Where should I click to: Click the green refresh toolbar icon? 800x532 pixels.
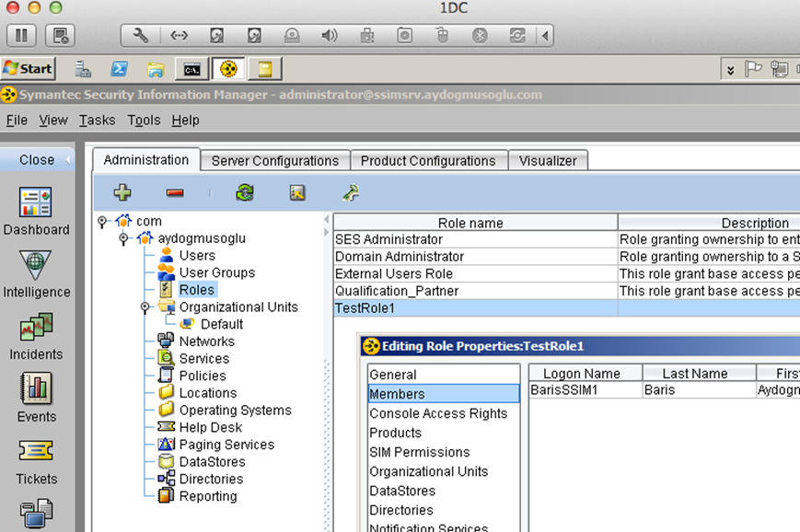click(245, 192)
